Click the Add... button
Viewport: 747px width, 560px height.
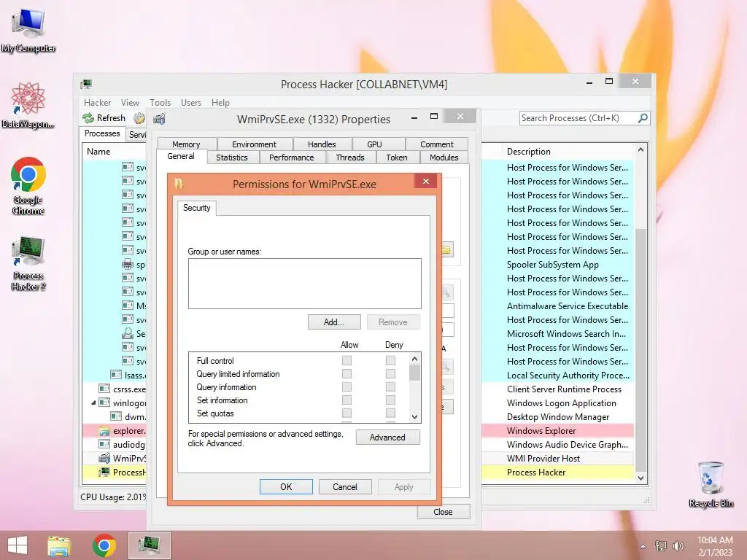(x=334, y=322)
